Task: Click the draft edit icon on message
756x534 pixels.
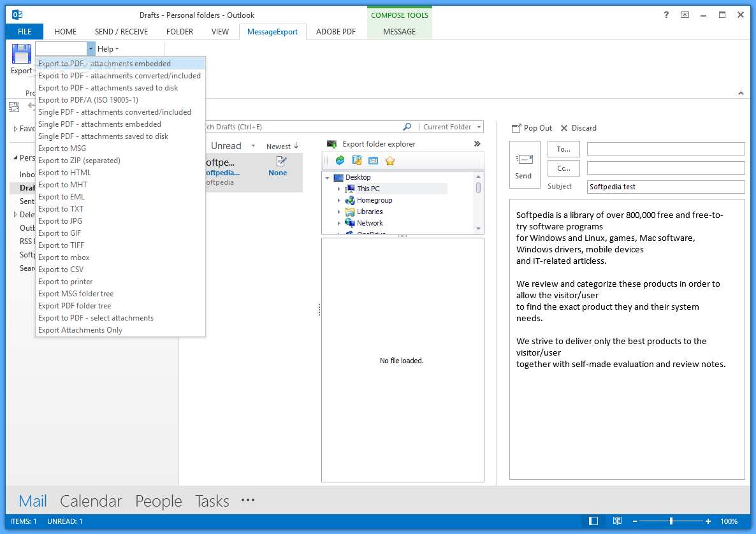Action: [x=282, y=161]
